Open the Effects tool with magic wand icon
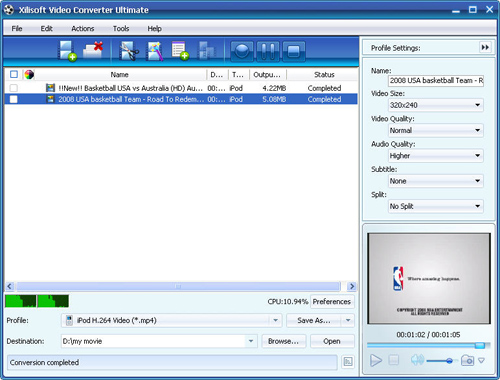Screen dimensions: 500x380 coord(154,51)
